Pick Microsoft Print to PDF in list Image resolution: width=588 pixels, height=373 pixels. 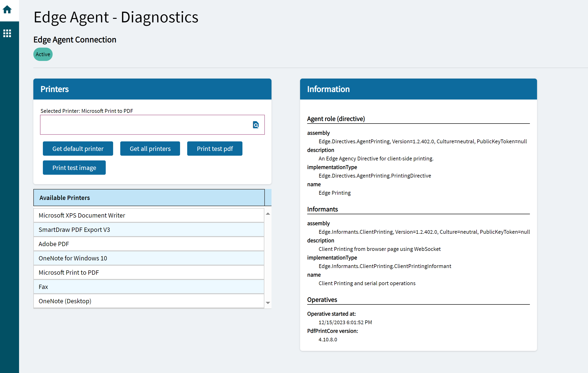[149, 273]
